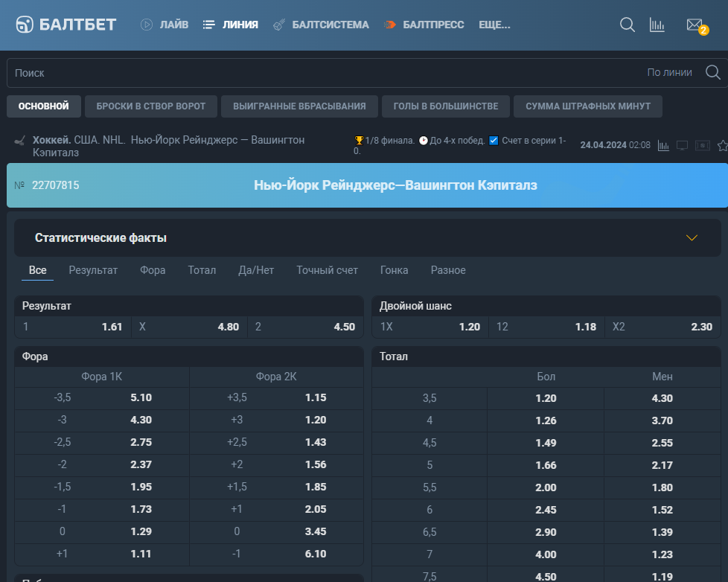Open the statistics bar-chart icon in header
728x582 pixels.
tap(657, 25)
